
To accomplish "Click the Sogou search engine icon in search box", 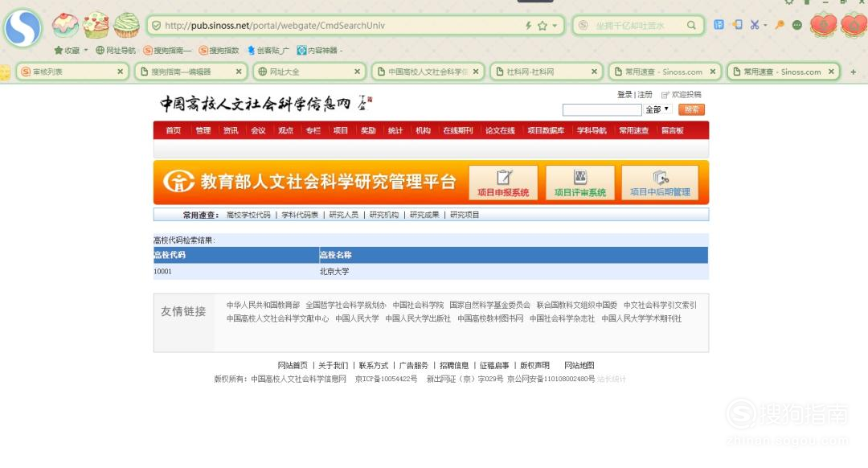I will click(583, 26).
